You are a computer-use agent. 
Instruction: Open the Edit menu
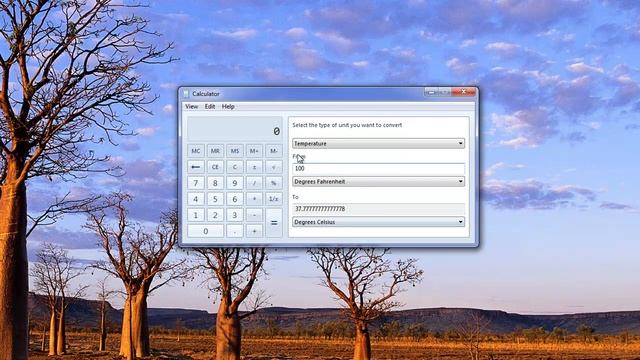pos(210,107)
